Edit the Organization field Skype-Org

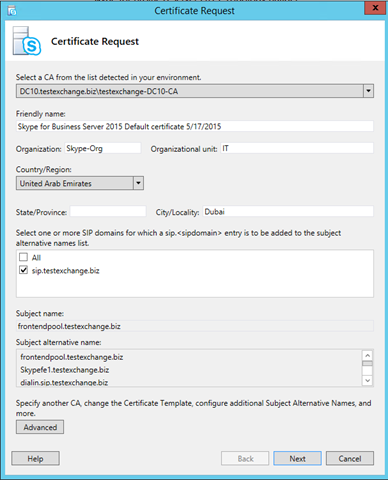103,148
